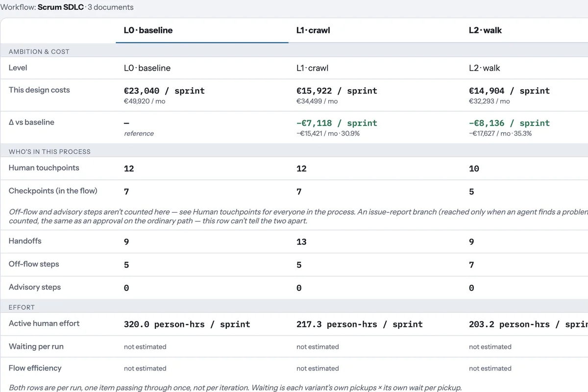Click the '€49,920 / mo' monthly cost
The height and width of the screenshot is (392, 588).
tap(145, 101)
